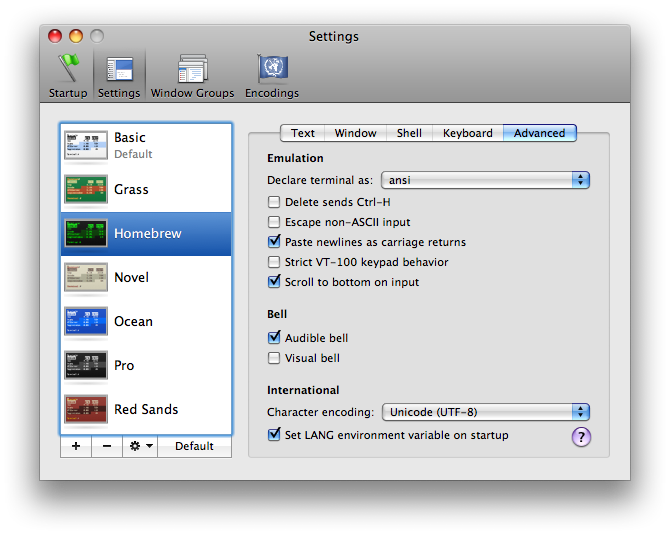Select the Pro profile thumbnail
The width and height of the screenshot is (670, 535).
(85, 365)
